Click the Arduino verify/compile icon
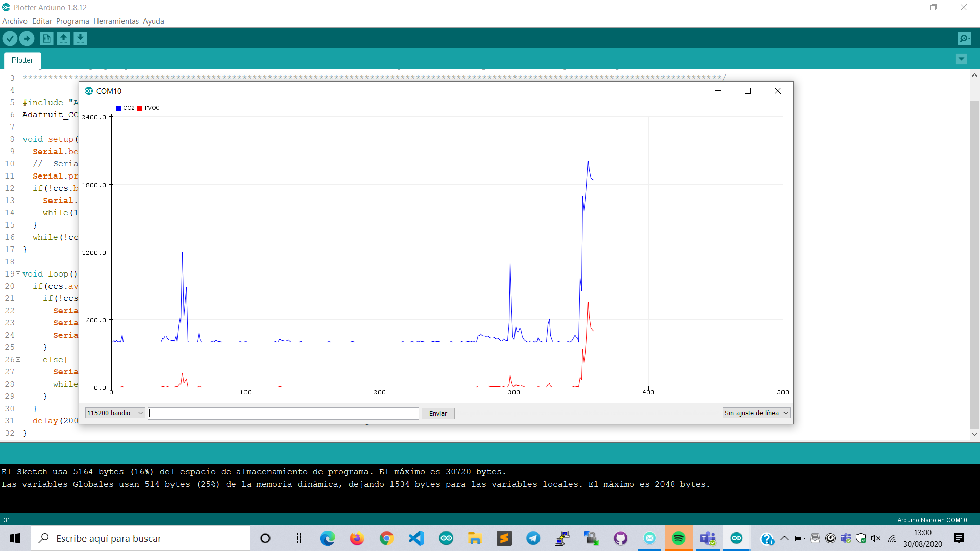The width and height of the screenshot is (980, 551). pos(10,38)
